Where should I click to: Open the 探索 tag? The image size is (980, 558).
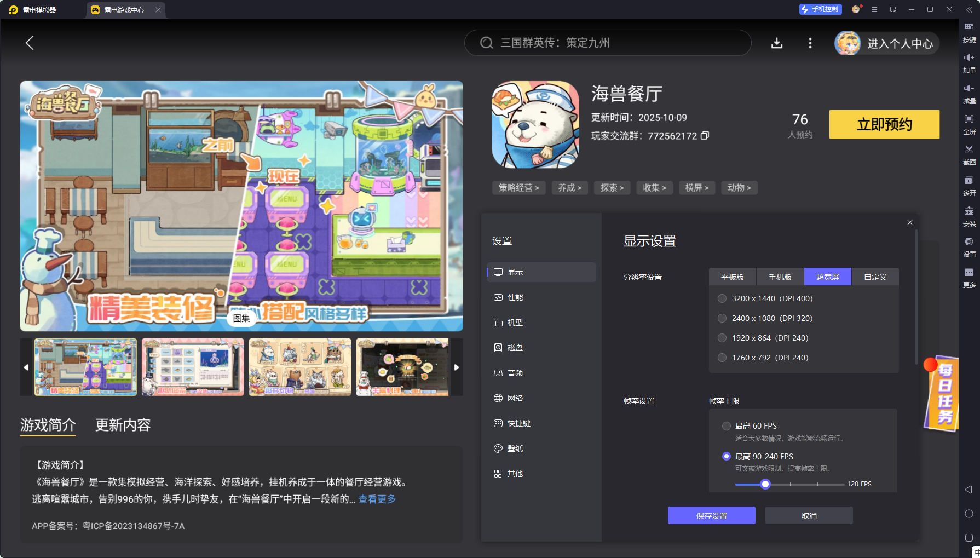[x=612, y=188]
